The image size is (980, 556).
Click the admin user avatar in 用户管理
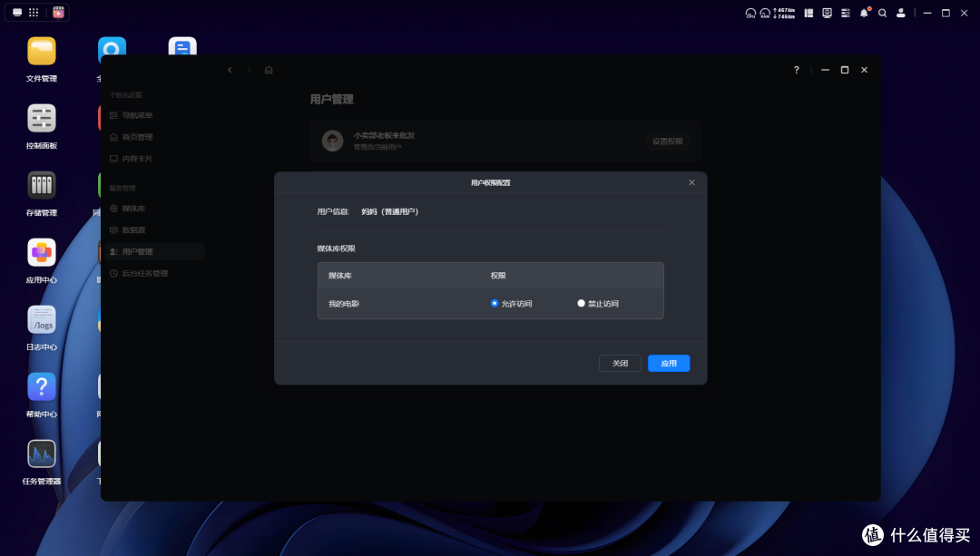332,141
